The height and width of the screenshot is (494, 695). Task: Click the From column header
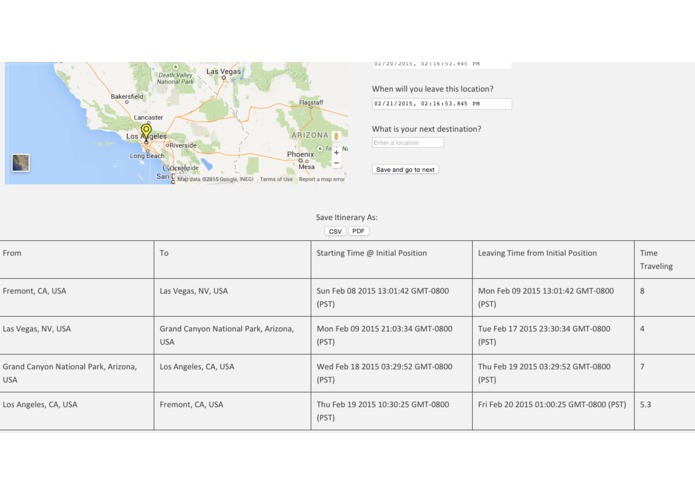[x=12, y=253]
